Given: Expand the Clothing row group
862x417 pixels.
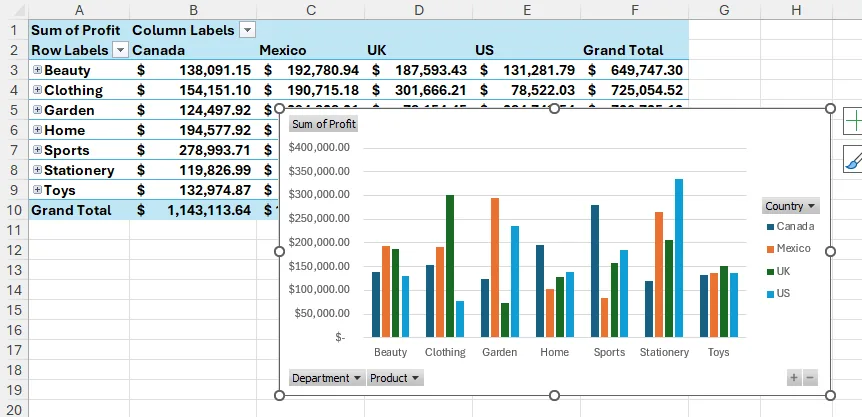Looking at the screenshot, I should [x=37, y=90].
